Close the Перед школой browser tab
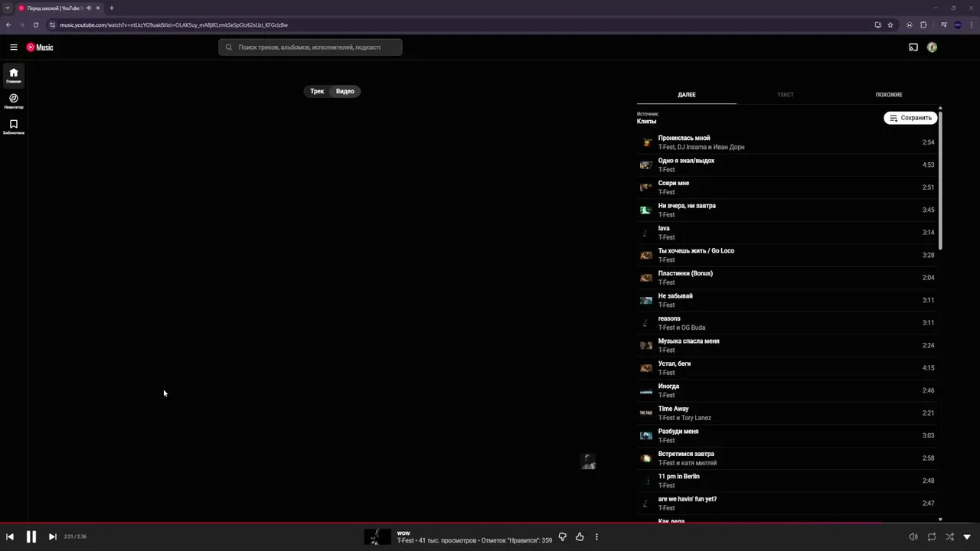 98,8
